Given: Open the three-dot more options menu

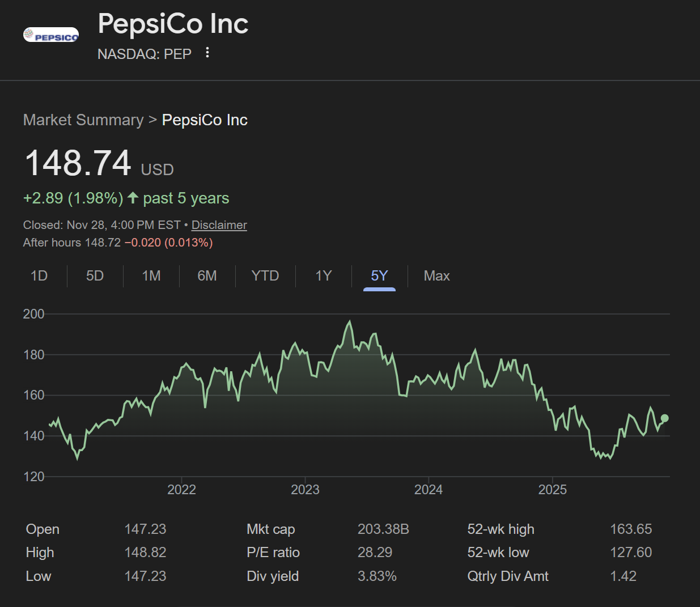Looking at the screenshot, I should click(207, 53).
